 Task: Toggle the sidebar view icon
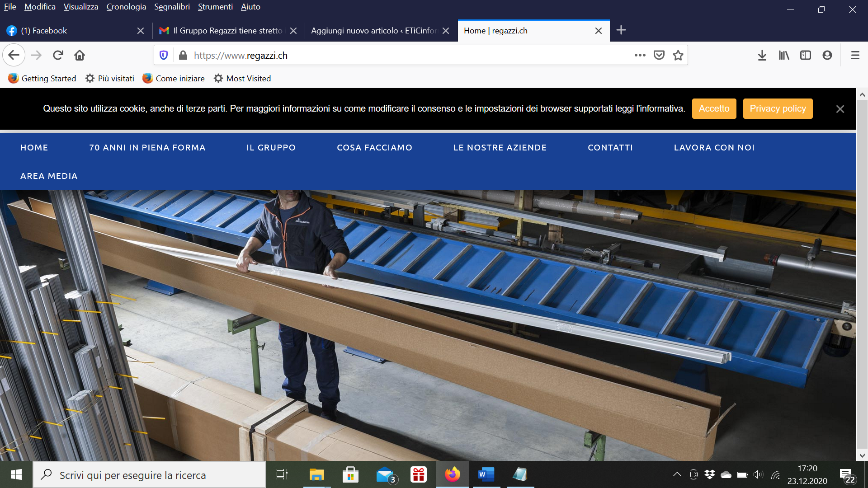(x=806, y=55)
